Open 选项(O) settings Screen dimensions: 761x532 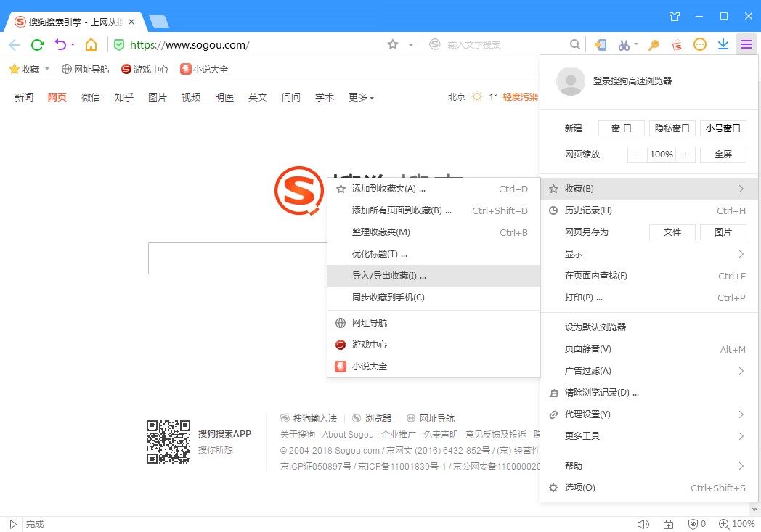(649, 488)
